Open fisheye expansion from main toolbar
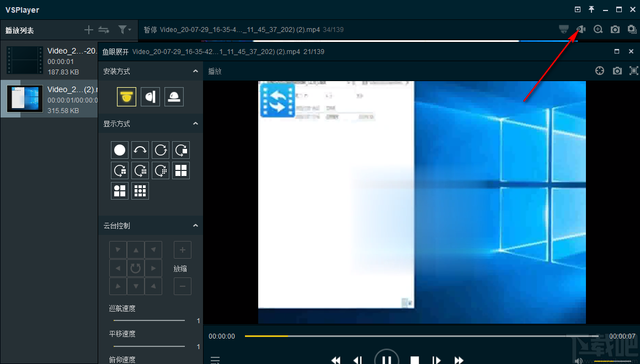This screenshot has width=640, height=364. pyautogui.click(x=581, y=29)
